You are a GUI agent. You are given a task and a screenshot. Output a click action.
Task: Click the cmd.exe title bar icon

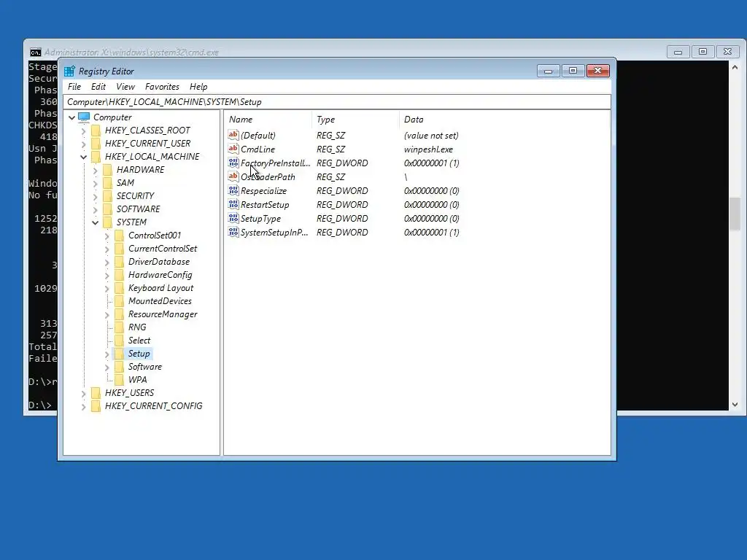[x=35, y=52]
